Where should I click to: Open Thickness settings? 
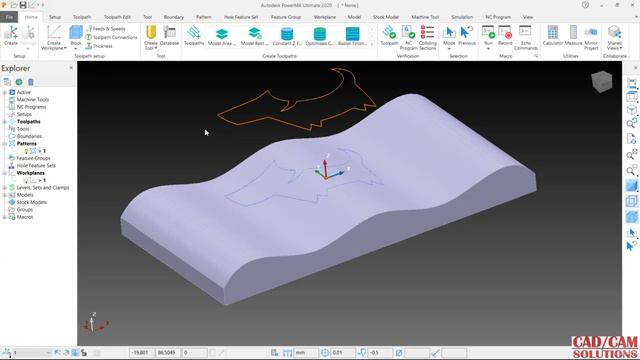pyautogui.click(x=99, y=46)
